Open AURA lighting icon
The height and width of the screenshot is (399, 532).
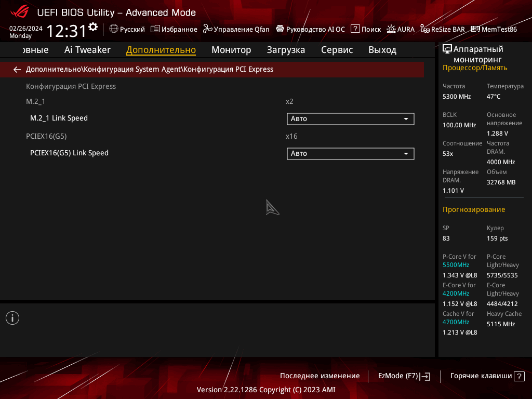point(391,29)
